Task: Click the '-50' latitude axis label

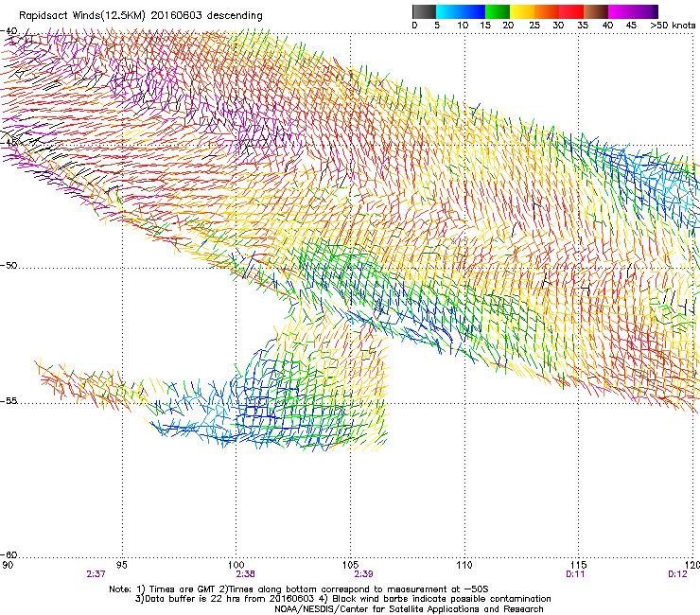Action: [x=9, y=266]
